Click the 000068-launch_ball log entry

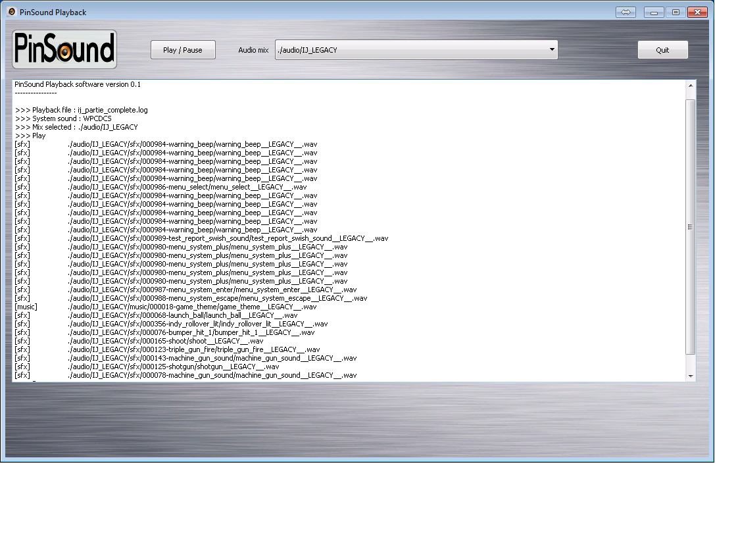coord(157,315)
